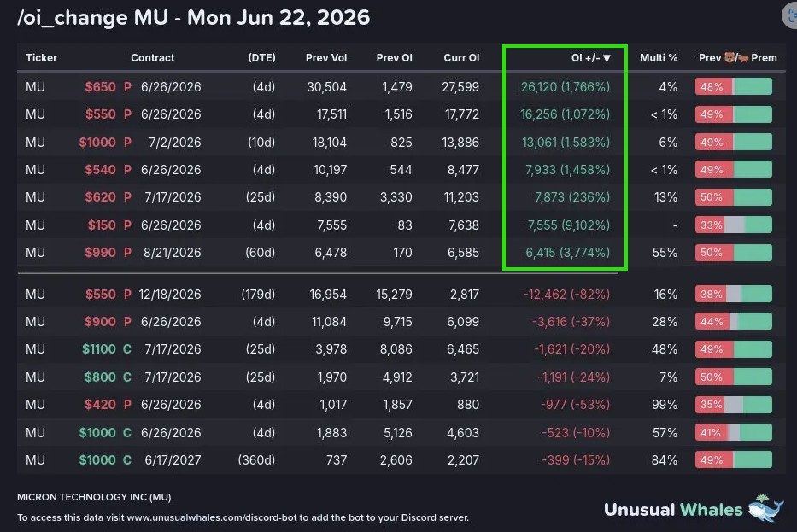Select the Multi % column header
This screenshot has height=532, width=797.
pos(659,58)
